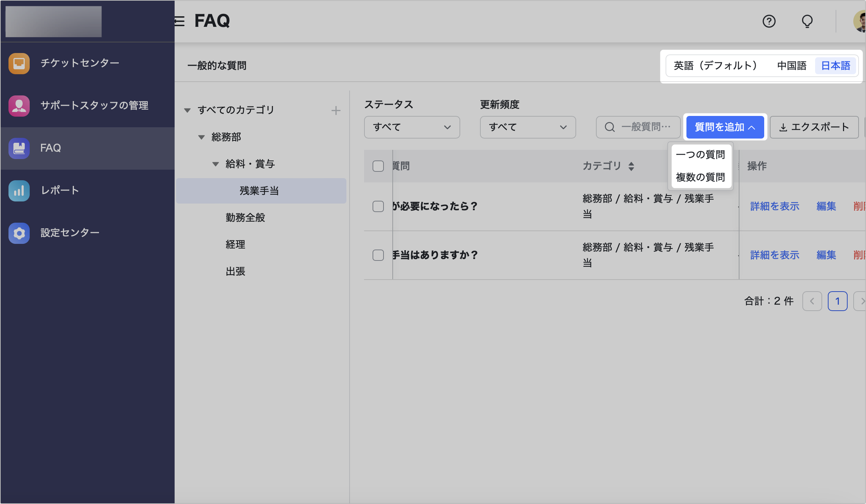Click the 総務部 category label
The image size is (866, 504).
point(226,137)
